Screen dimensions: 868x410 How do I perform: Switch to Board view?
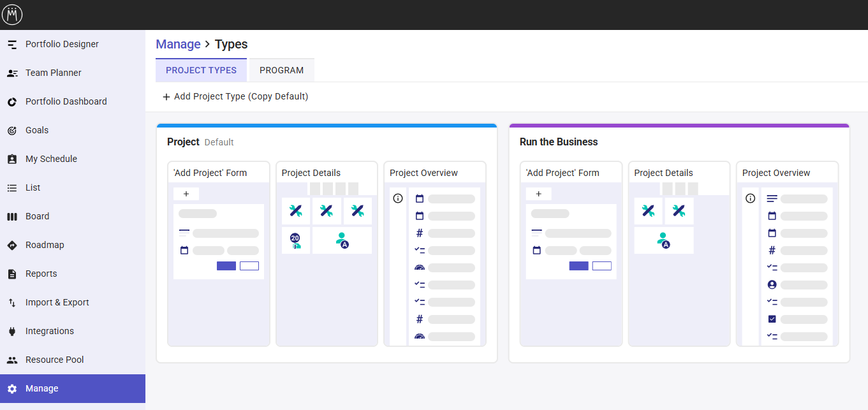tap(37, 216)
